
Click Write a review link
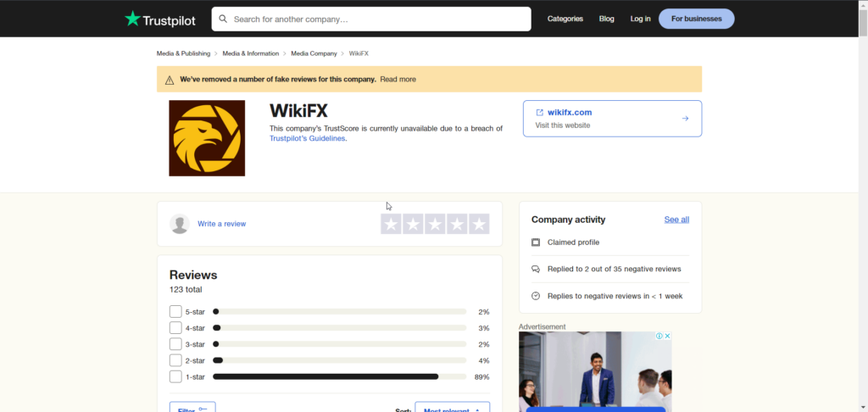[221, 224]
